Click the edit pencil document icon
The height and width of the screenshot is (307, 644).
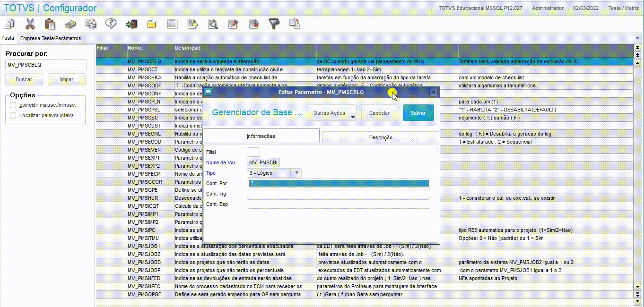[x=233, y=24]
